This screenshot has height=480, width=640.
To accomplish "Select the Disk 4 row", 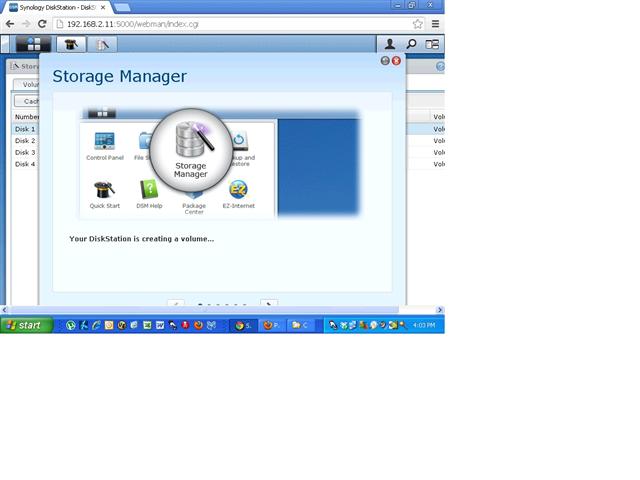I will pos(25,164).
